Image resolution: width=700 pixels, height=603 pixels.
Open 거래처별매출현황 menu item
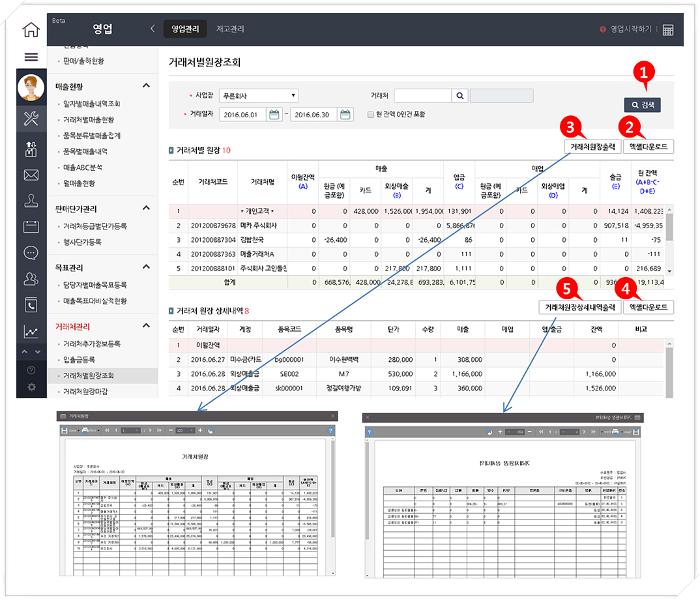coord(89,120)
